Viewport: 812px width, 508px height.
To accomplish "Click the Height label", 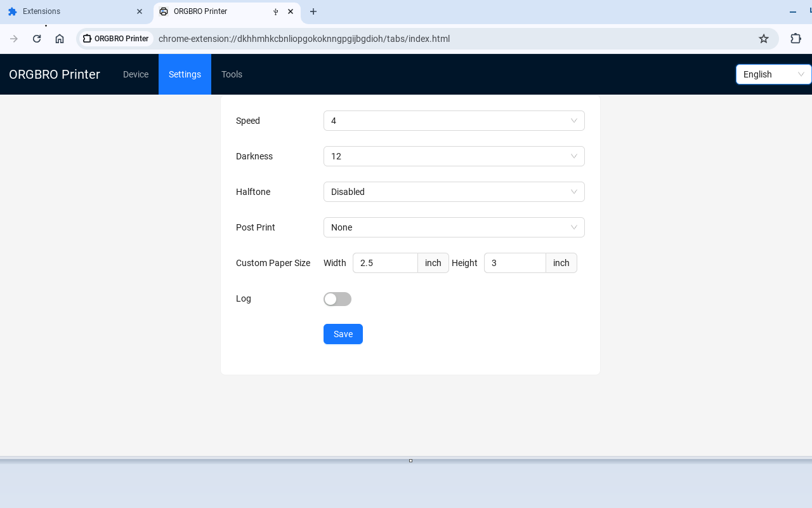I will [x=464, y=263].
